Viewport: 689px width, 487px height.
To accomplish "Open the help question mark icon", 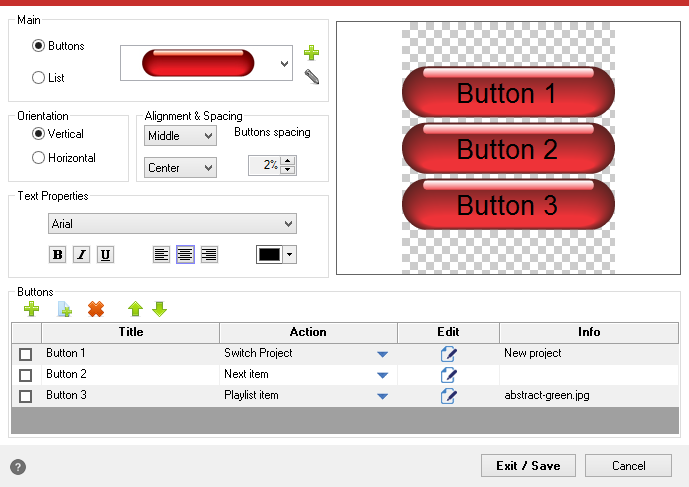I will (18, 467).
